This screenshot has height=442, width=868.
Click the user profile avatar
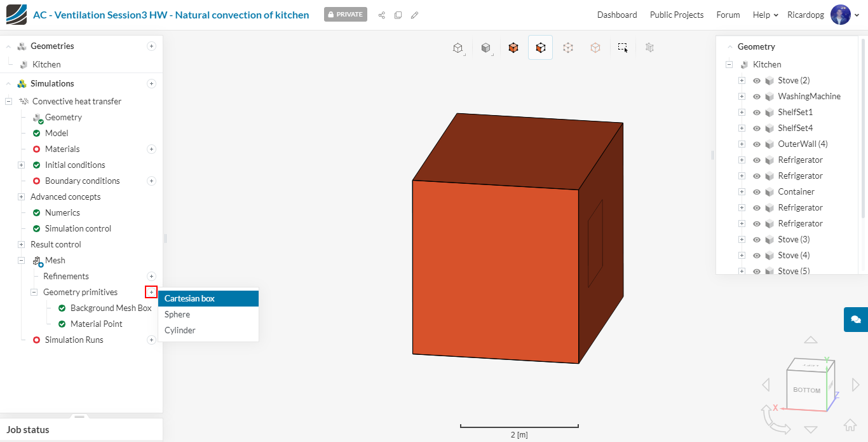coord(840,15)
